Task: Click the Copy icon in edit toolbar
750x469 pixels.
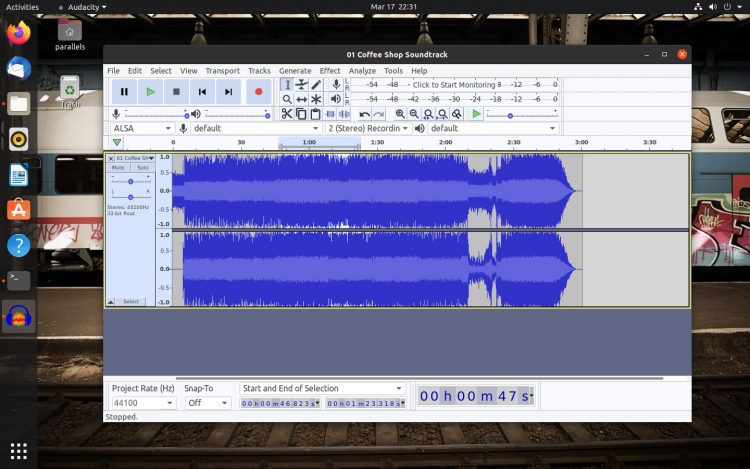Action: 301,114
